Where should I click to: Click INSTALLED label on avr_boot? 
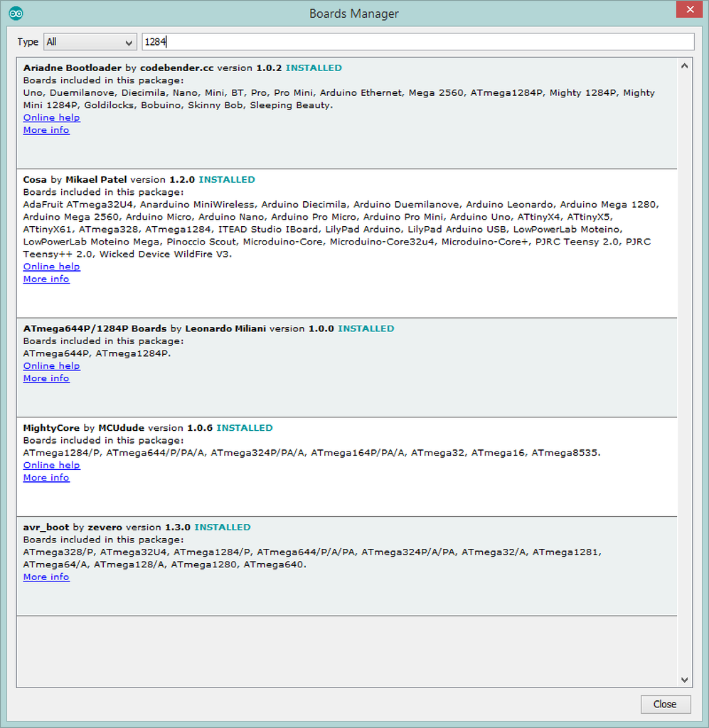(222, 528)
